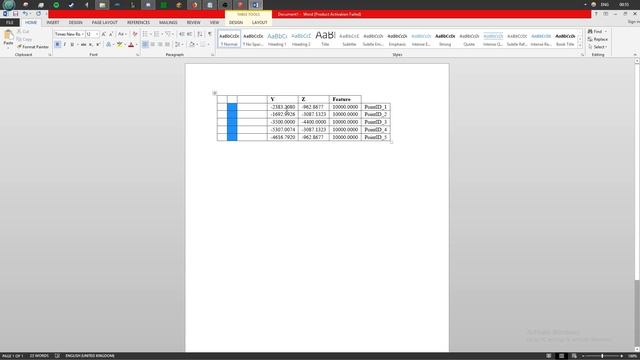This screenshot has width=640, height=360.
Task: Toggle Show/Hide paragraph marks
Action: click(210, 34)
